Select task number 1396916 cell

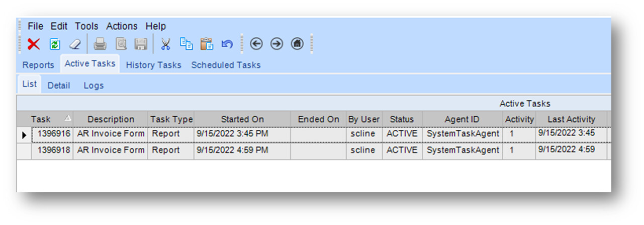52,134
